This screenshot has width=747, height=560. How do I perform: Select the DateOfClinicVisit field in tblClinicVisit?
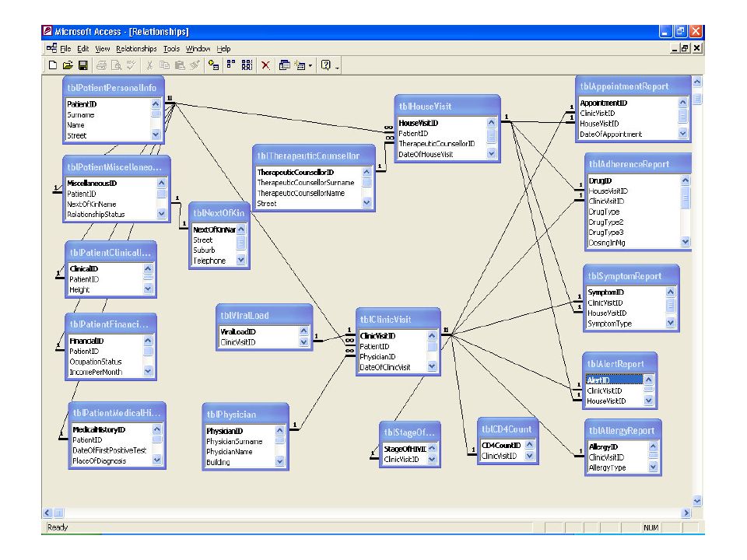point(385,367)
